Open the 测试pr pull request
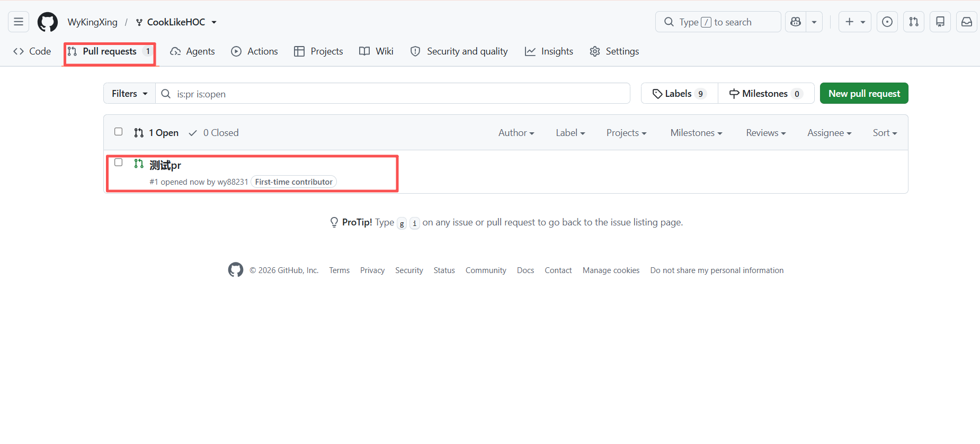Screen dimensions: 980x444 click(x=165, y=166)
